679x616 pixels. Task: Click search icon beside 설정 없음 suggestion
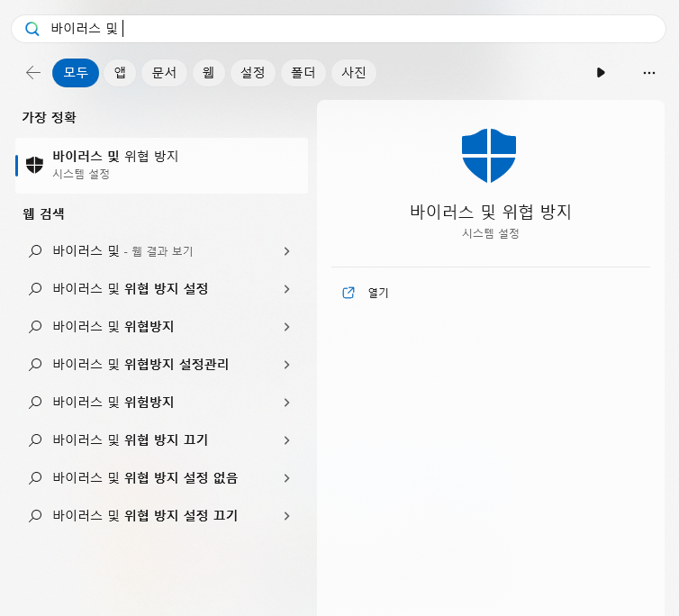click(x=35, y=478)
